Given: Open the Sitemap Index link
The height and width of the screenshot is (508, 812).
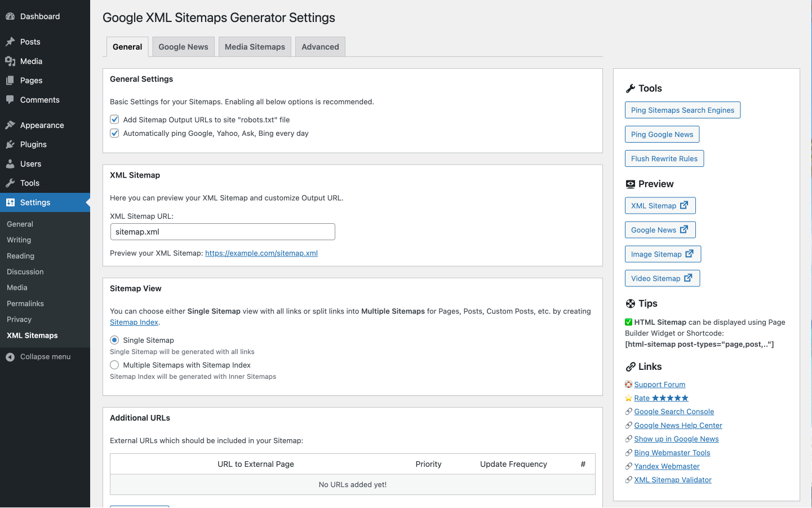Looking at the screenshot, I should (134, 323).
